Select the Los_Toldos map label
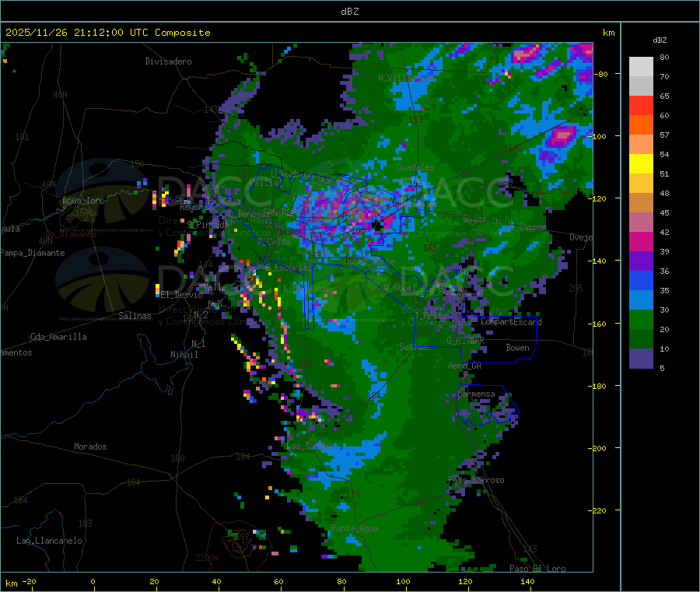This screenshot has width=700, height=592. [x=310, y=446]
